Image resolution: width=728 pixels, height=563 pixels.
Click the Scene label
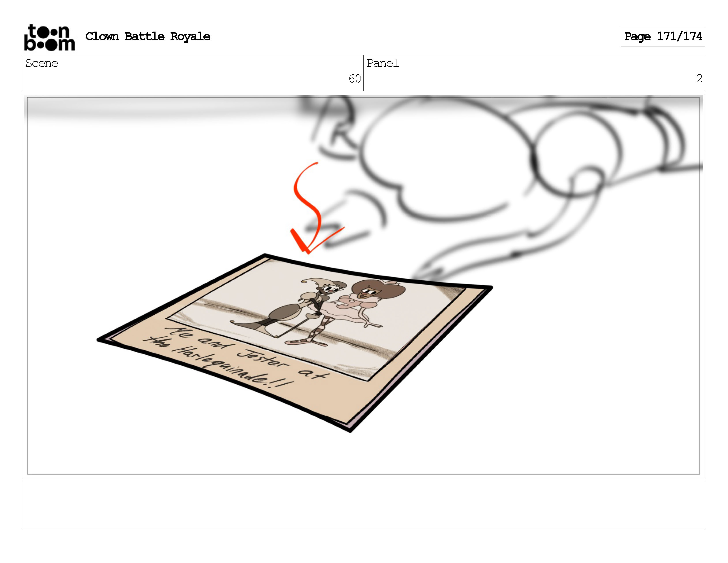tap(42, 63)
